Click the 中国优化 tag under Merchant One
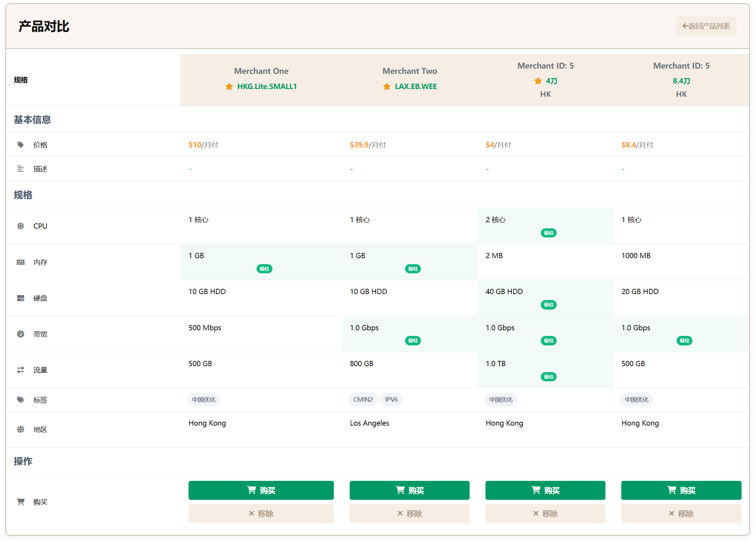 pos(204,400)
